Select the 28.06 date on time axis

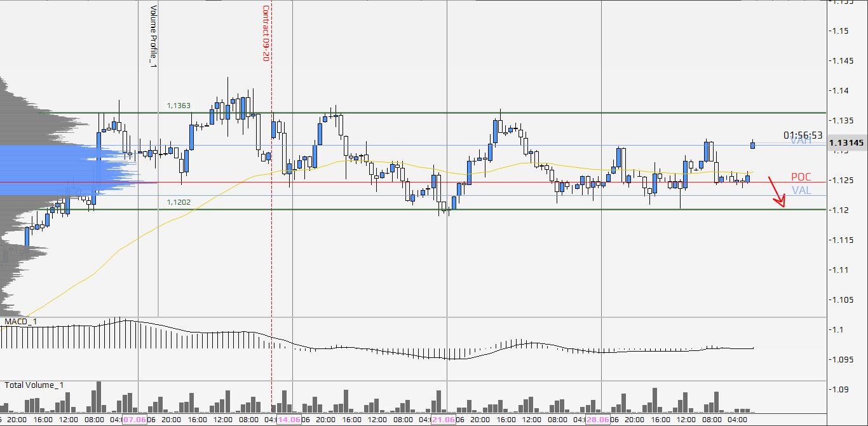[x=597, y=420]
